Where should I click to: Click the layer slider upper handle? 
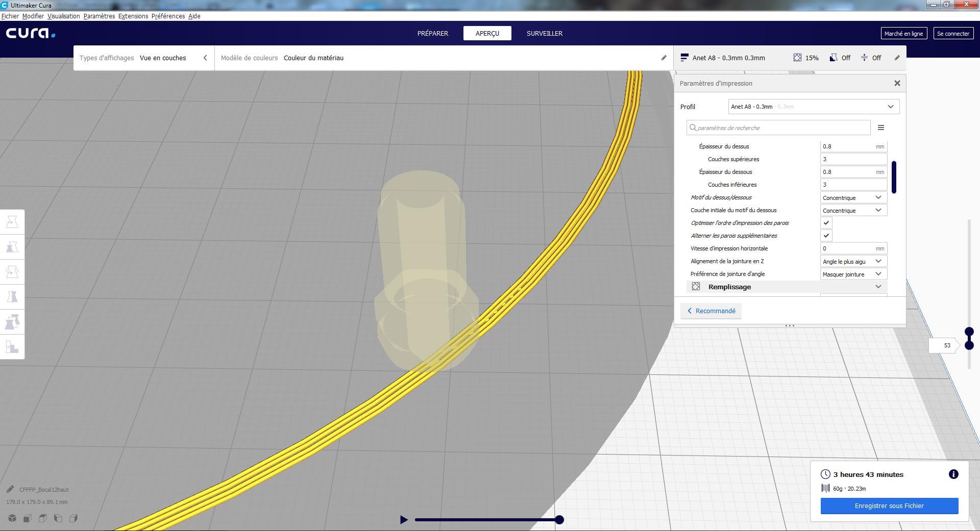point(969,332)
